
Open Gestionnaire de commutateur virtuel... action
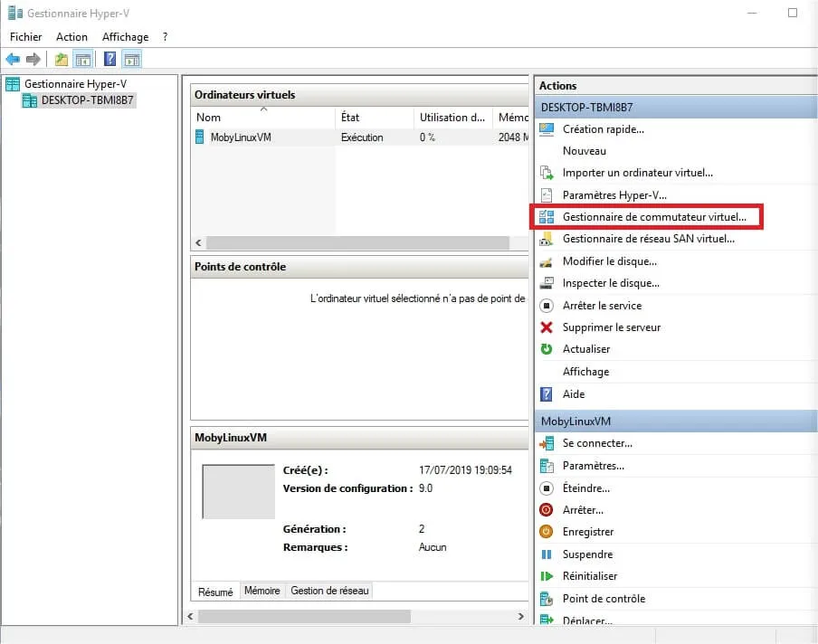654,217
